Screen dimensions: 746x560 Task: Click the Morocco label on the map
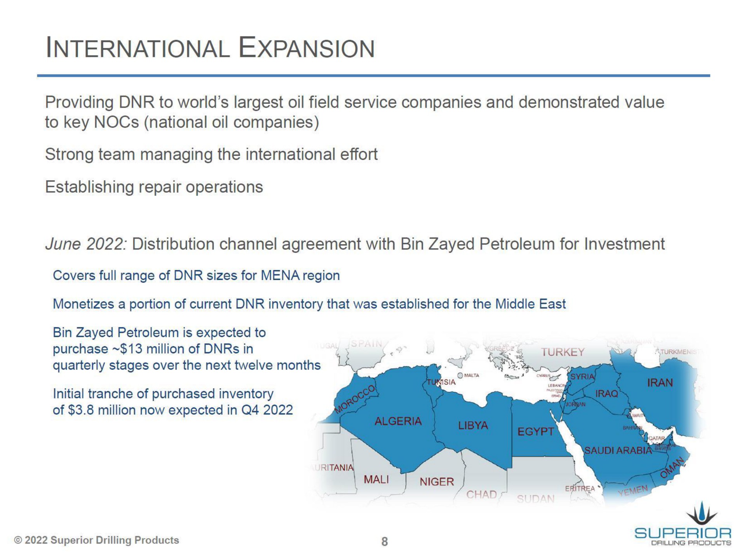(355, 399)
